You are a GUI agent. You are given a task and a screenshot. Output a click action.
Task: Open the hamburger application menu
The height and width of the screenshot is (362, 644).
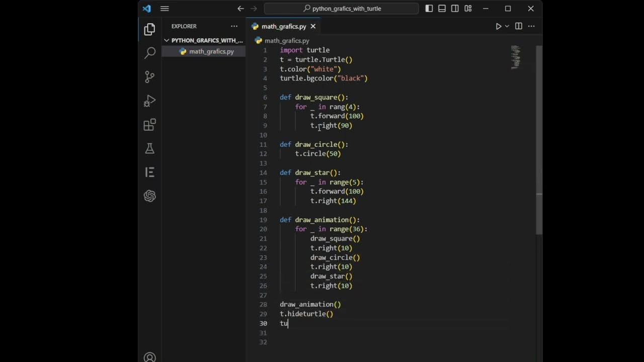165,9
